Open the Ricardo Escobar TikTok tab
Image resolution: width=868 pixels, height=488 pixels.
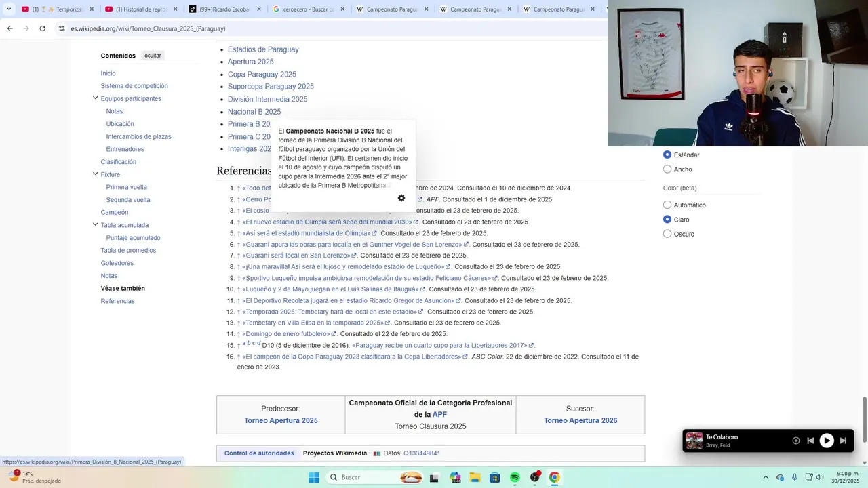pyautogui.click(x=224, y=9)
